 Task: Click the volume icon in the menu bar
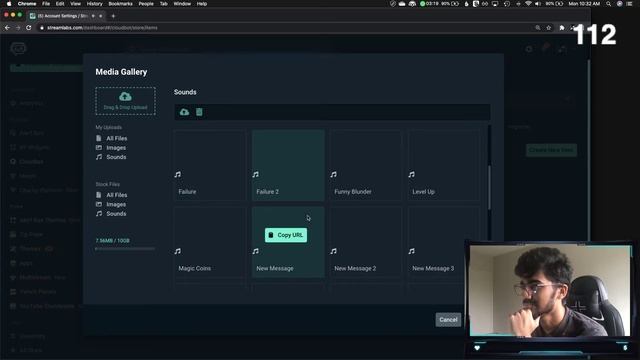(x=538, y=4)
